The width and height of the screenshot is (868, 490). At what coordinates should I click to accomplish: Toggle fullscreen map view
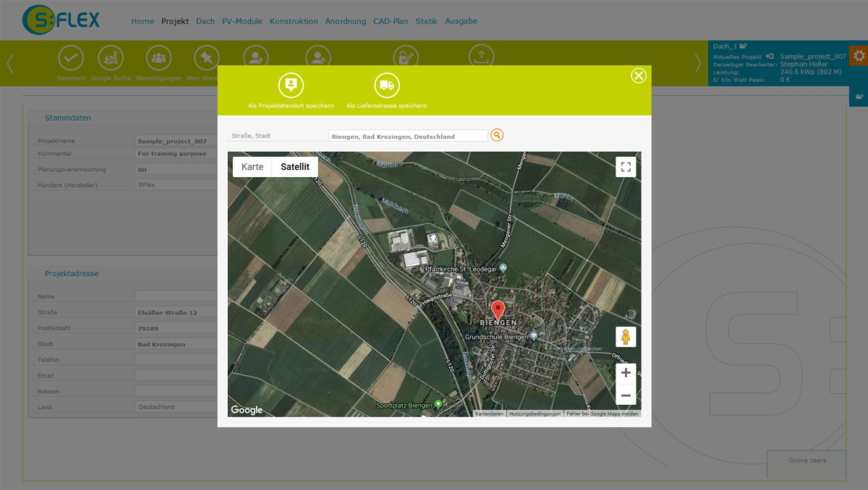(x=626, y=167)
